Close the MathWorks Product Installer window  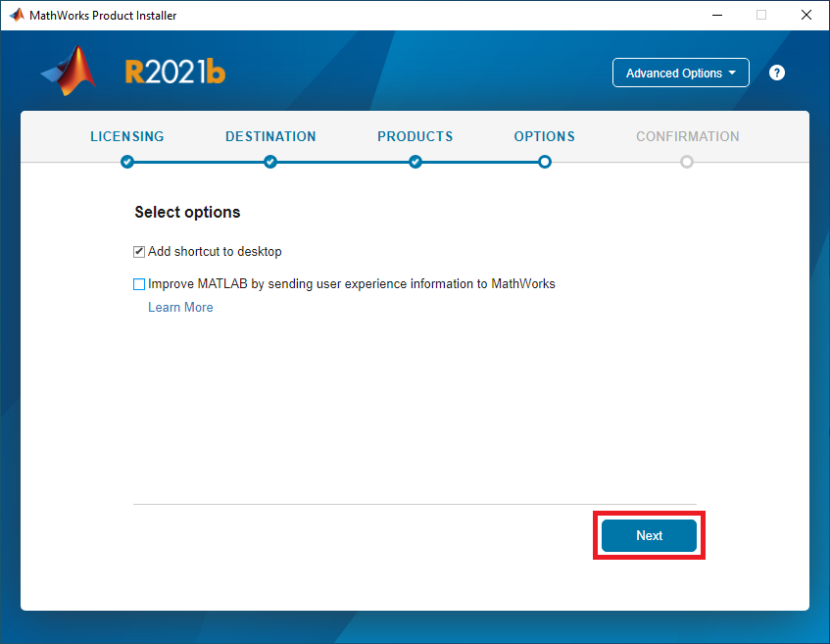pyautogui.click(x=806, y=16)
